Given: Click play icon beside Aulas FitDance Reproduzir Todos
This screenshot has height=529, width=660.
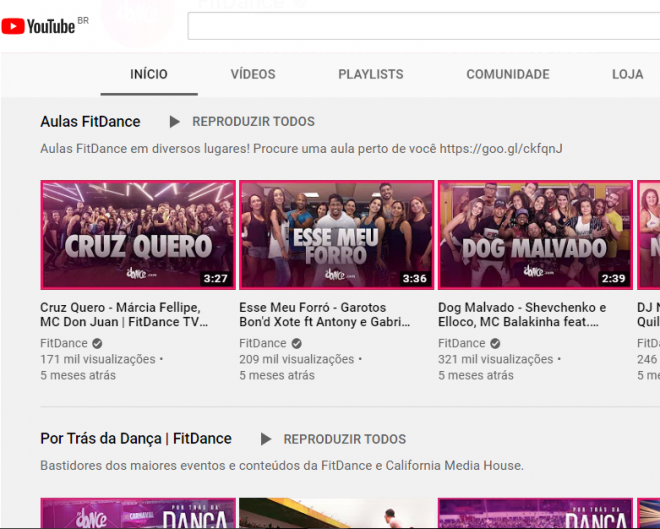Looking at the screenshot, I should [x=174, y=122].
